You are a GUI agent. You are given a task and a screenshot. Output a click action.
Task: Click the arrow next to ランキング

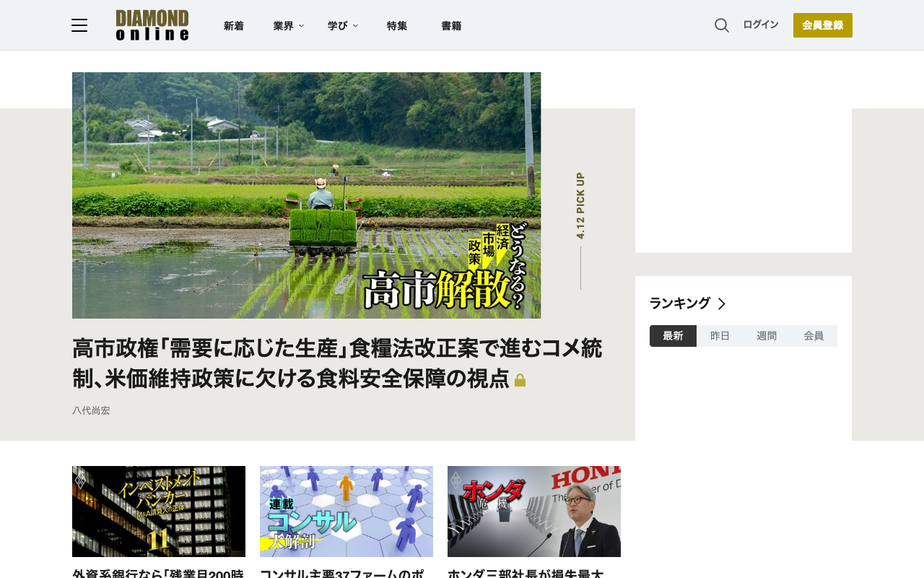tap(721, 304)
